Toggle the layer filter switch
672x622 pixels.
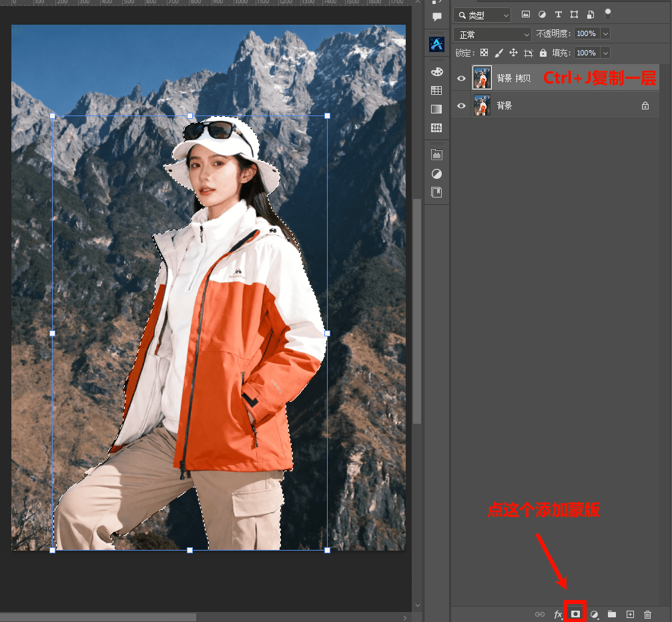tap(607, 14)
